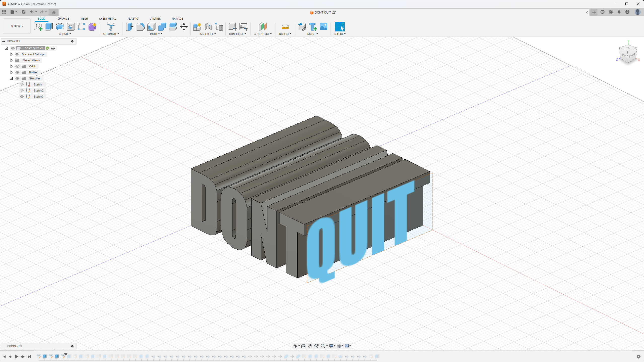Image resolution: width=644 pixels, height=362 pixels.
Task: Click the Offset Plane construct icon
Action: click(262, 26)
